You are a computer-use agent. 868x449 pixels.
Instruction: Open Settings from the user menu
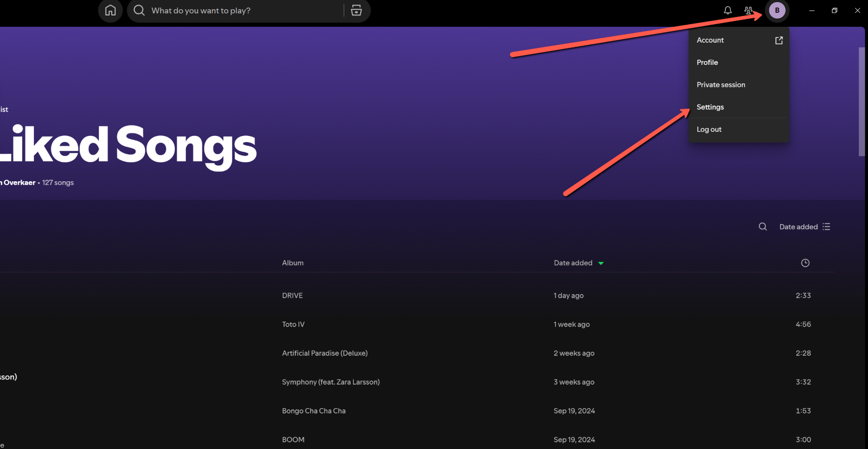pyautogui.click(x=710, y=107)
